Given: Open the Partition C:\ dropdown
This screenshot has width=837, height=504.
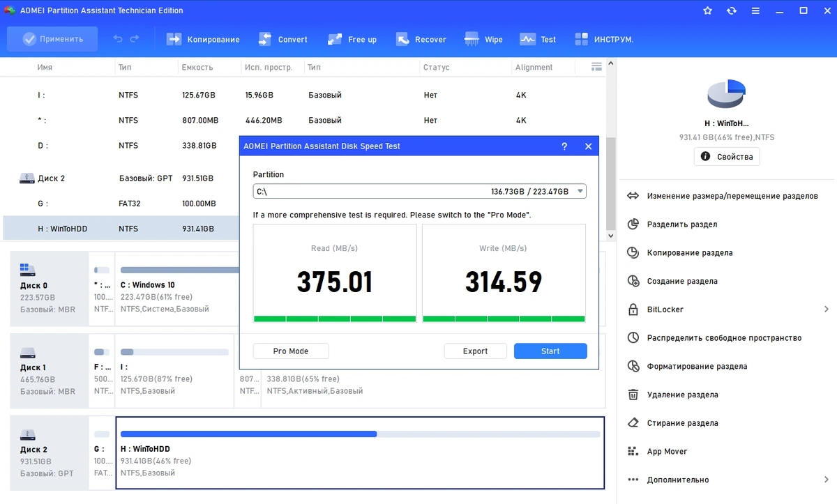Looking at the screenshot, I should 419,191.
